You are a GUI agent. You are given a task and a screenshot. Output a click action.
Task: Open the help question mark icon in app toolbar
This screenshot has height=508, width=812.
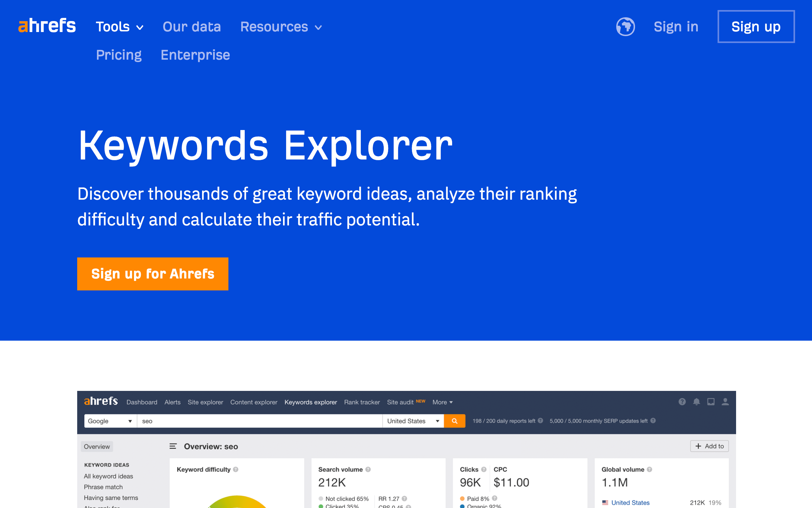682,402
